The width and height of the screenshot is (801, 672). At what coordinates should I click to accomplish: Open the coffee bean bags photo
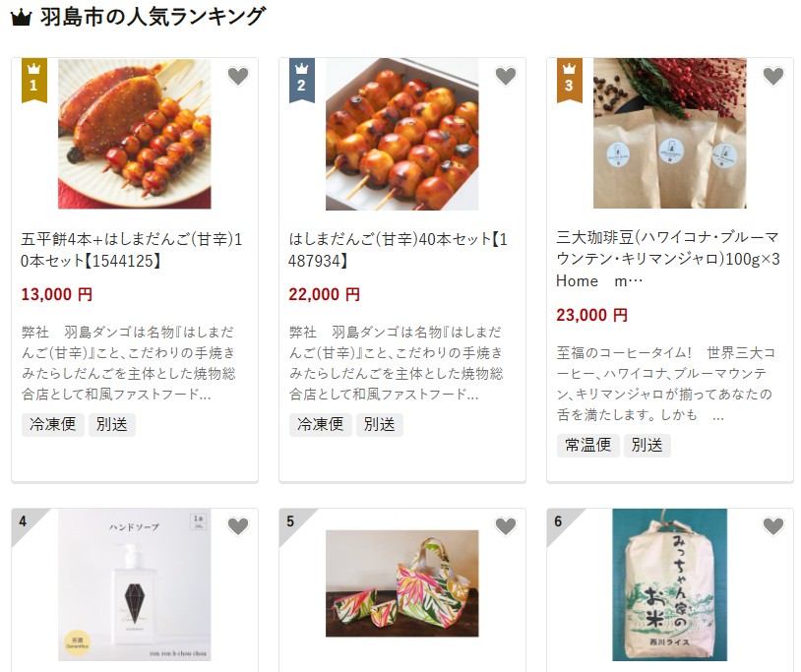670,133
